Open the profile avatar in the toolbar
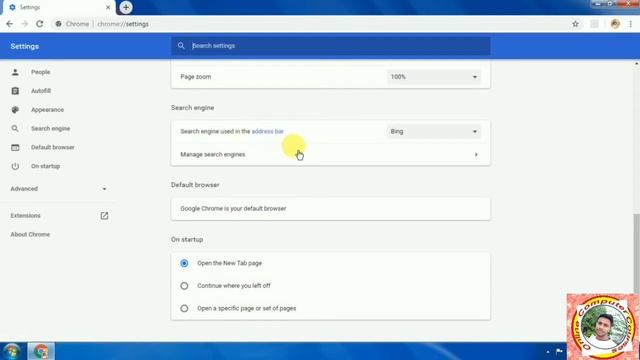The width and height of the screenshot is (640, 360). [x=615, y=24]
